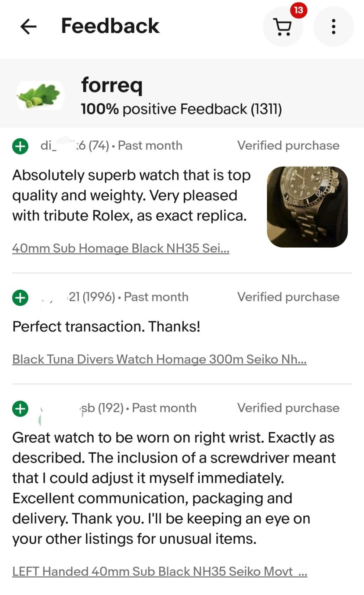Viewport: 364px width, 595px height.
Task: Tap the "Feedback" page title
Action: pos(110,26)
